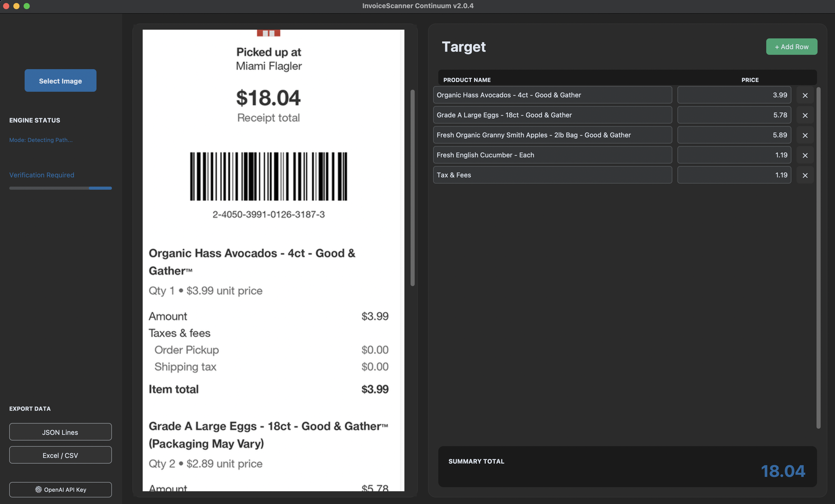The image size is (835, 504).
Task: Click the verification progress bar
Action: point(60,188)
